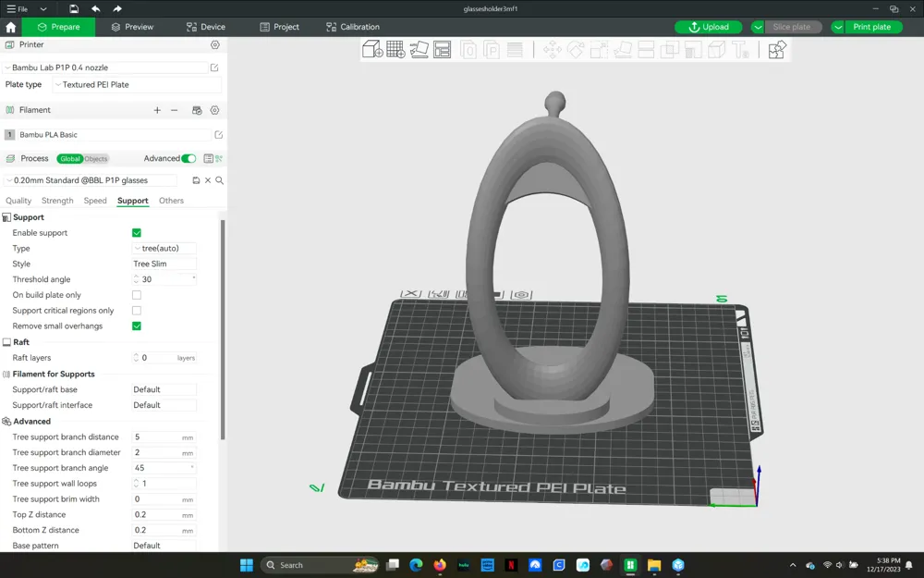This screenshot has width=924, height=578.
Task: Turn off the Advanced toggle
Action: click(x=188, y=159)
